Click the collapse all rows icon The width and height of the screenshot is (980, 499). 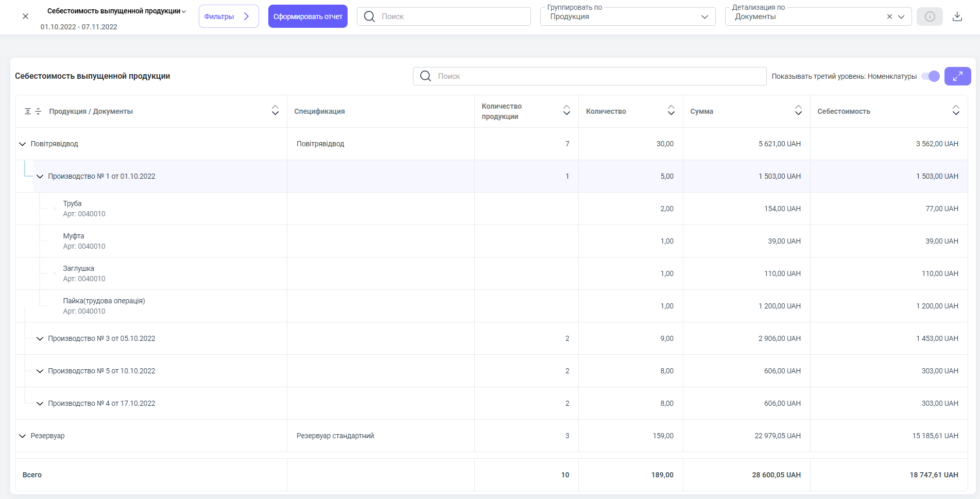38,111
